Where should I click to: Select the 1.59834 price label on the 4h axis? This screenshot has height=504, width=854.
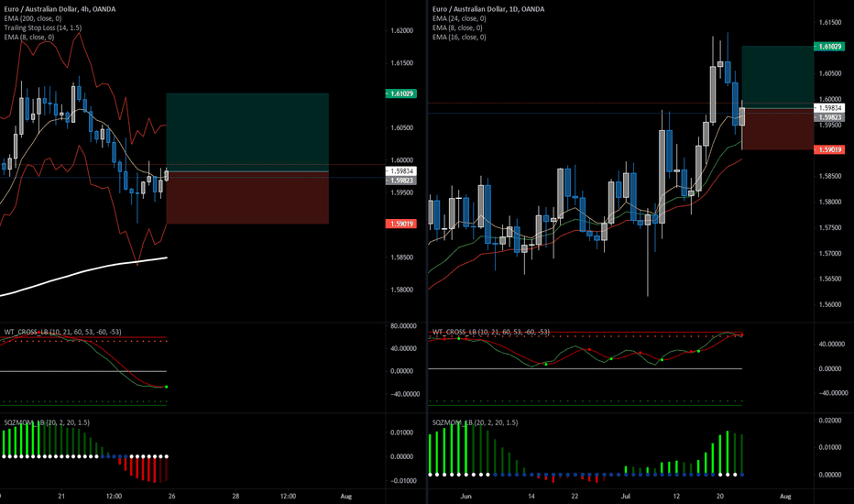[x=400, y=171]
